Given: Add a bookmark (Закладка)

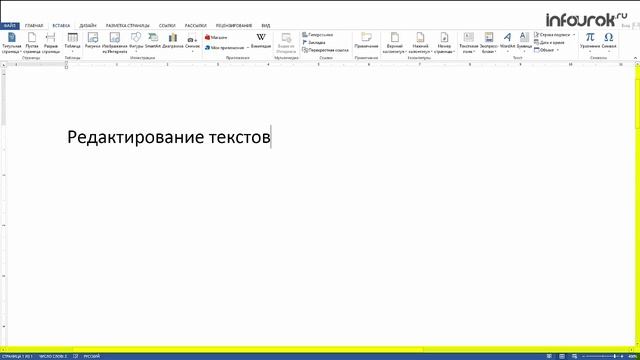Looking at the screenshot, I should tap(314, 42).
